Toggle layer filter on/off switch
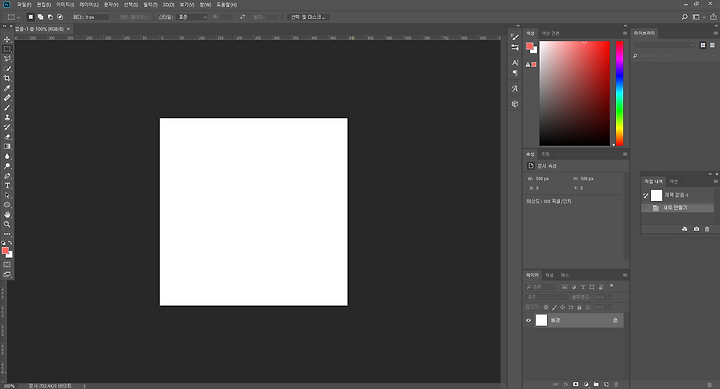 tap(611, 286)
